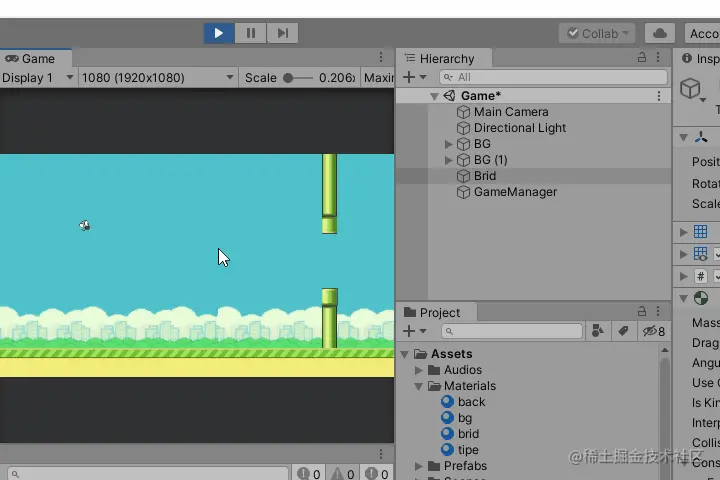Viewport: 720px width, 480px height.
Task: Select the tipe material
Action: click(468, 450)
